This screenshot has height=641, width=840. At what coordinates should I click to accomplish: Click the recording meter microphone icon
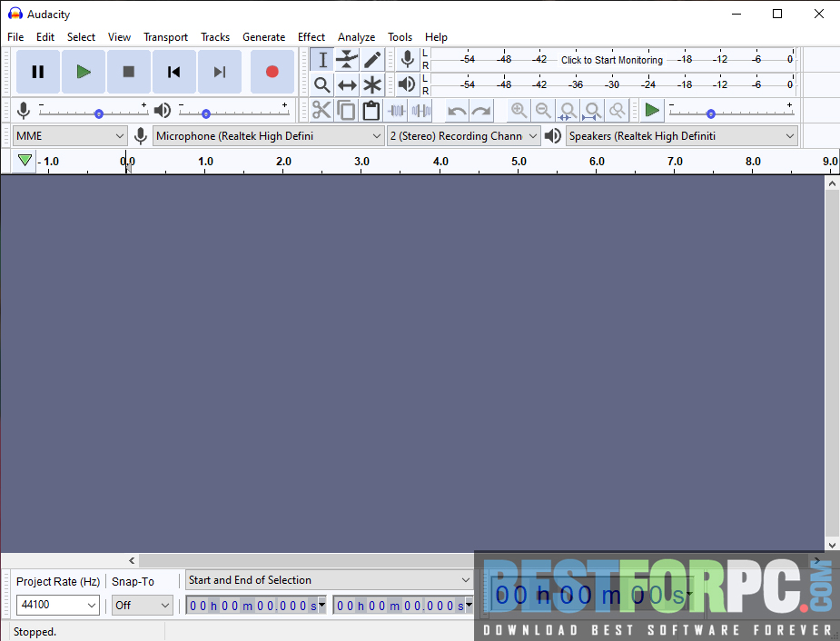pos(408,59)
